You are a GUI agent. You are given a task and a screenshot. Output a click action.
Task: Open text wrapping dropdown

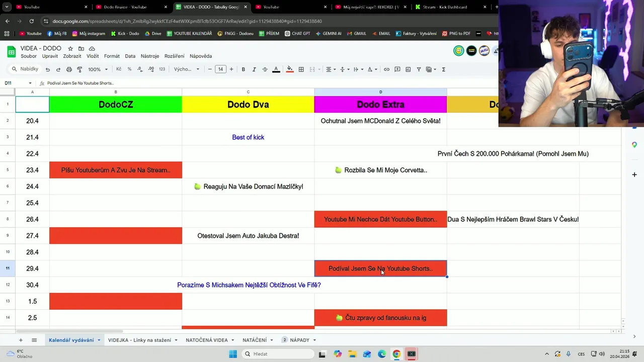tap(358, 69)
